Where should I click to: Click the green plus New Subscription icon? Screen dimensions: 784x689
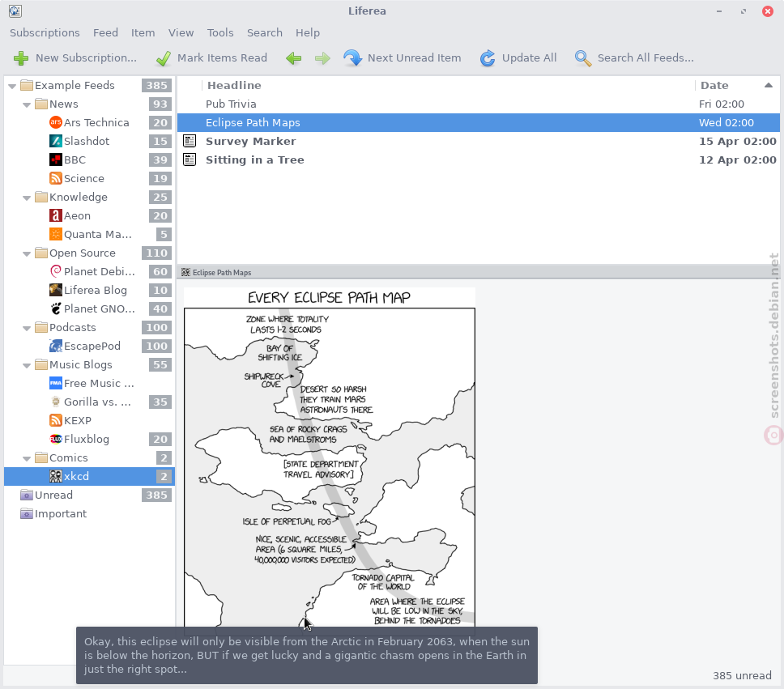(x=21, y=58)
